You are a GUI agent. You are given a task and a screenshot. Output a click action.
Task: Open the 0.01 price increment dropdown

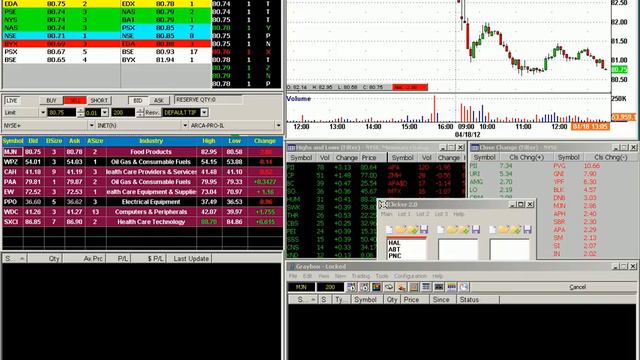105,113
